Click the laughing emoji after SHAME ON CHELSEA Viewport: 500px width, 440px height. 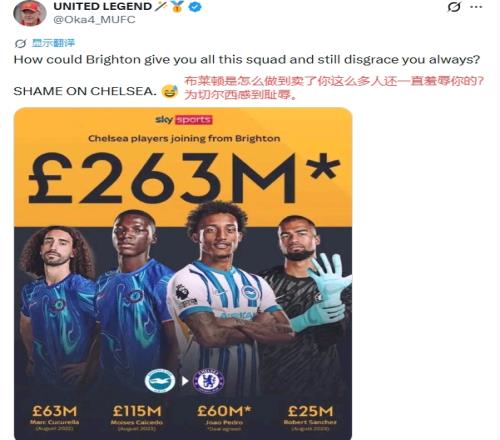pyautogui.click(x=170, y=91)
